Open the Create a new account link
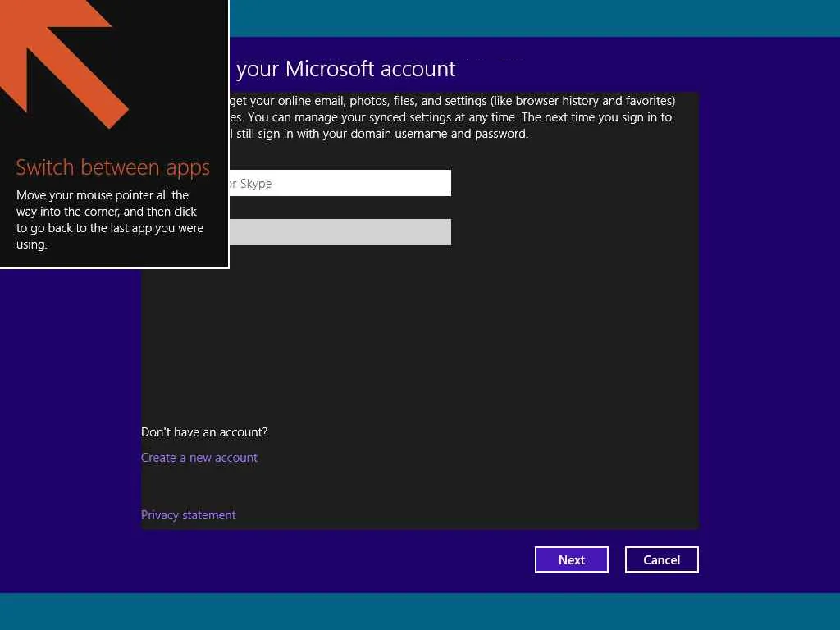The height and width of the screenshot is (630, 840). click(199, 458)
